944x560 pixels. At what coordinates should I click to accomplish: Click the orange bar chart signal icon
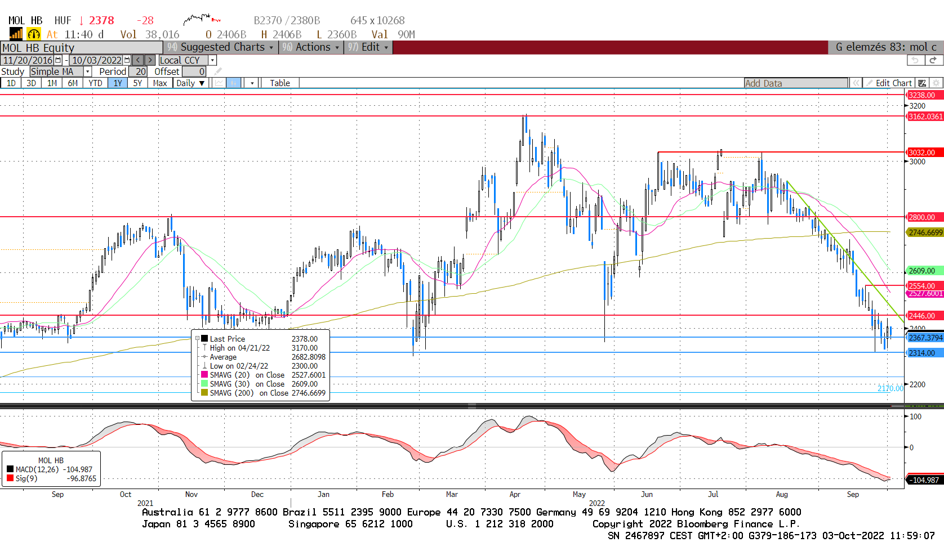pos(16,34)
